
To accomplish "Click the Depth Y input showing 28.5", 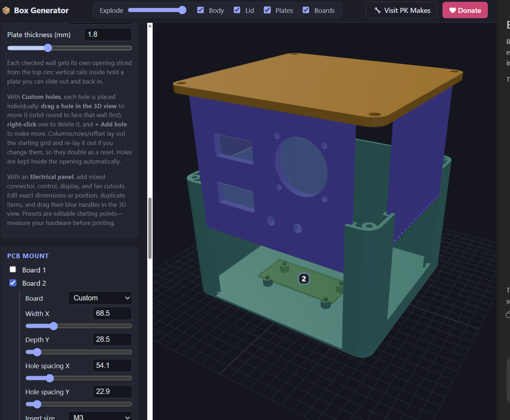I will coord(112,339).
